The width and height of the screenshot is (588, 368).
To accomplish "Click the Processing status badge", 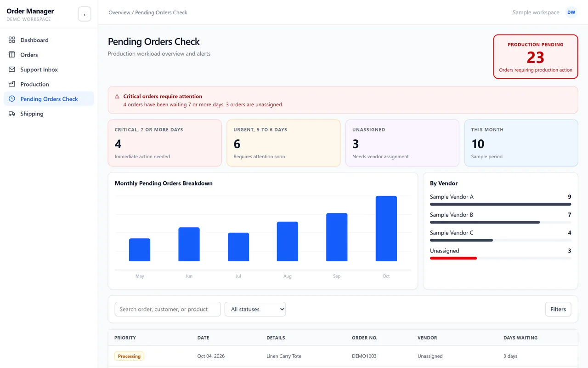I will (x=129, y=356).
